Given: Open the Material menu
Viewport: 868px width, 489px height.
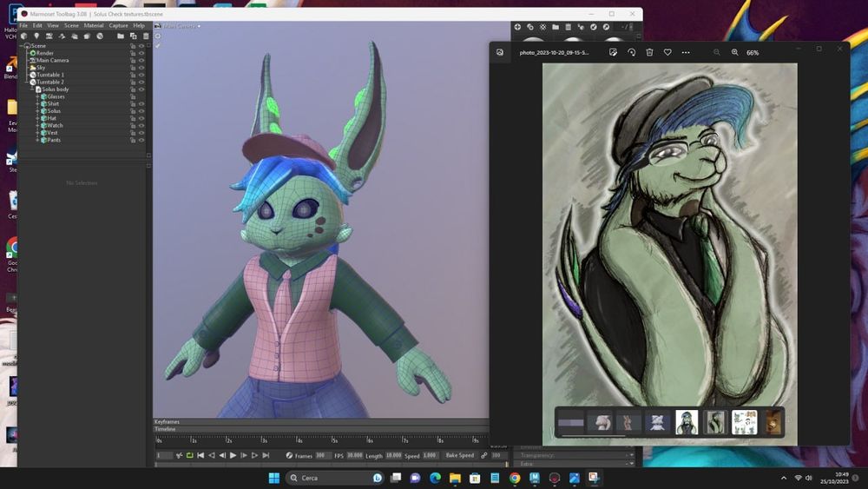Looking at the screenshot, I should click(94, 25).
